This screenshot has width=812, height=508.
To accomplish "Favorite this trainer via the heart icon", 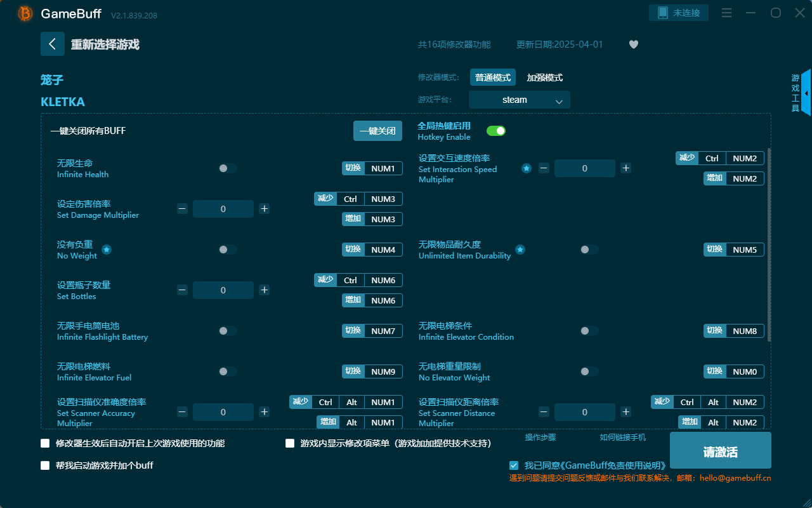I will pyautogui.click(x=633, y=44).
